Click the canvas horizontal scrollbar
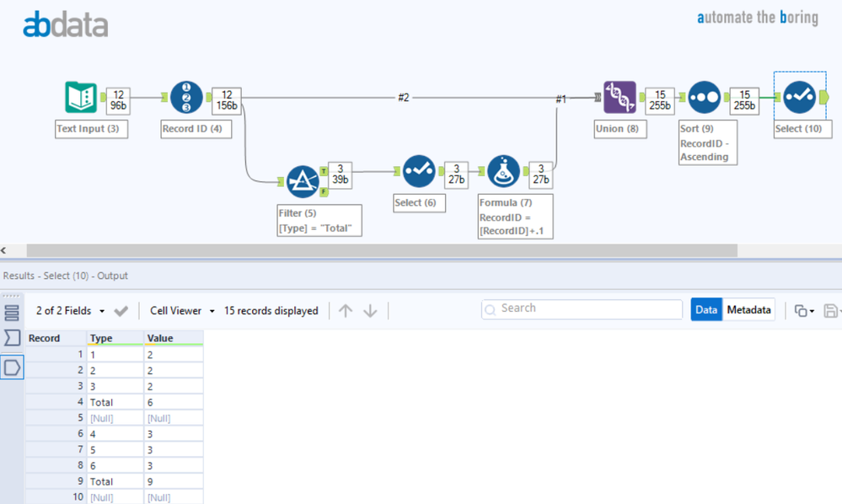Screen dimensions: 842x504 (382, 250)
